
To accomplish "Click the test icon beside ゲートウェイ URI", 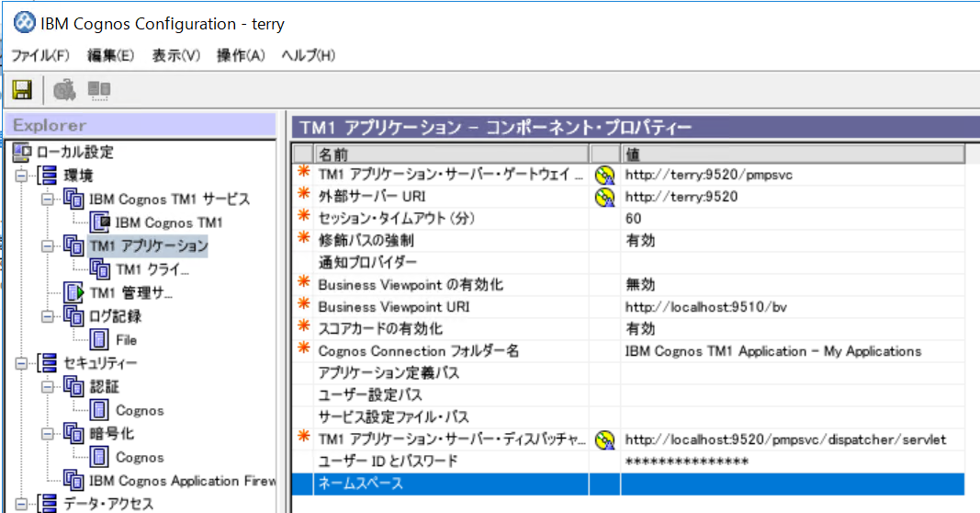I will (604, 176).
